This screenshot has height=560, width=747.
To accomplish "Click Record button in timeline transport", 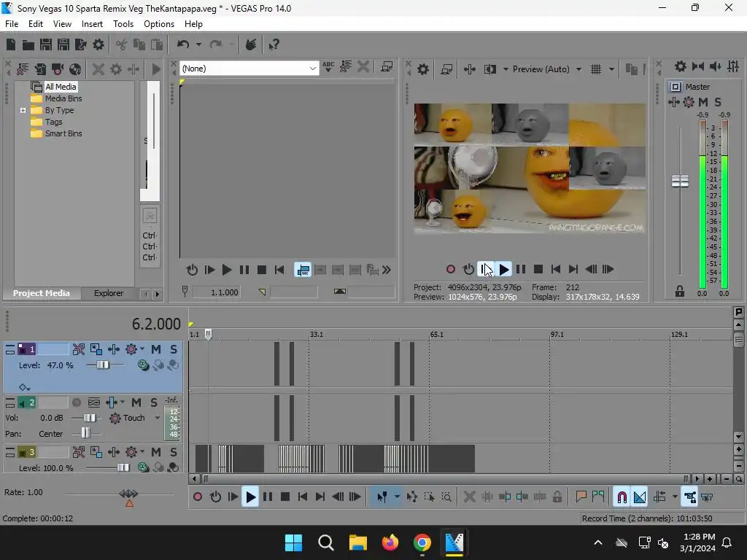I will pos(198,497).
